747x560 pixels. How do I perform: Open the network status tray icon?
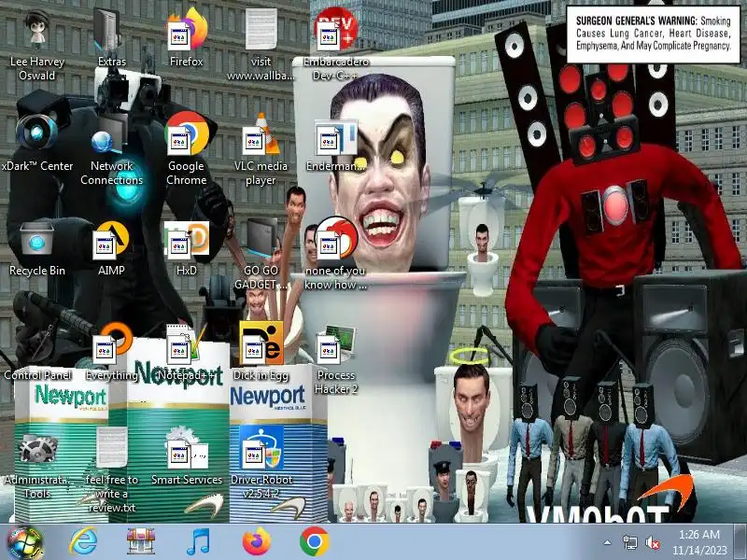[629, 542]
